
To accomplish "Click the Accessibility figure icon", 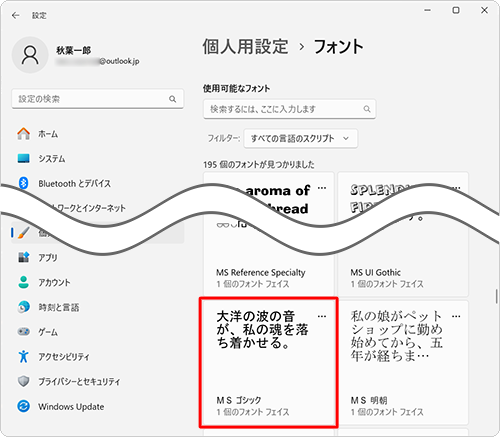I will click(x=23, y=356).
